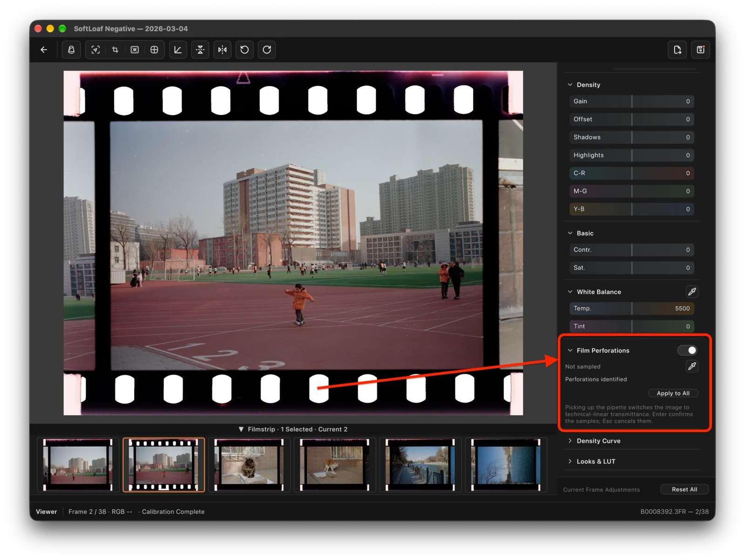Click the Highlights slider
This screenshot has height=560, width=745.
631,155
